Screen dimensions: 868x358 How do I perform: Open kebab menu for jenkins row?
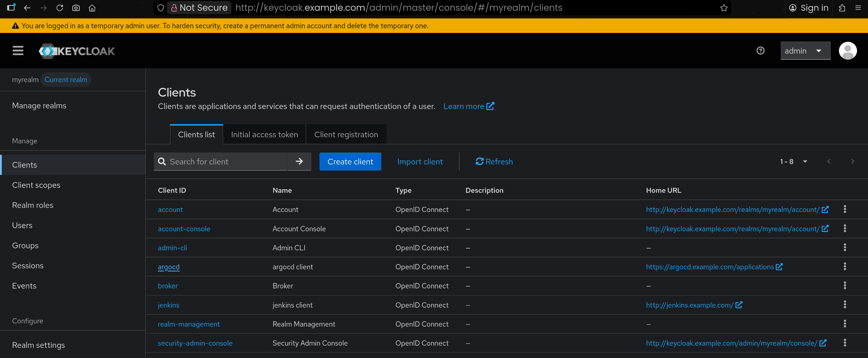(845, 305)
